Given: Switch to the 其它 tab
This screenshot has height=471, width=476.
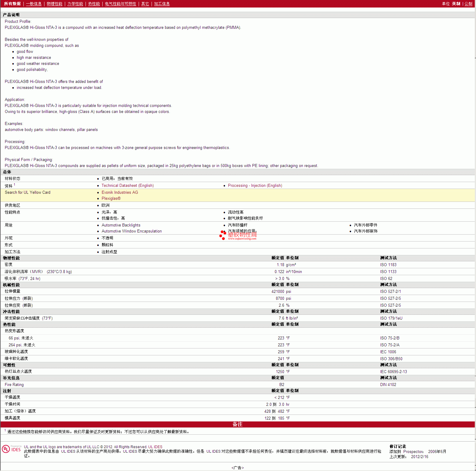Looking at the screenshot, I should pos(145,4).
